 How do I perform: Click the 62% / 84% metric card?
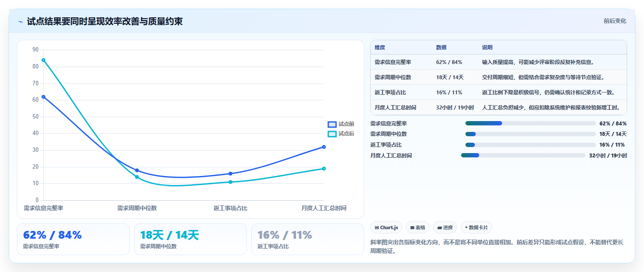73,239
